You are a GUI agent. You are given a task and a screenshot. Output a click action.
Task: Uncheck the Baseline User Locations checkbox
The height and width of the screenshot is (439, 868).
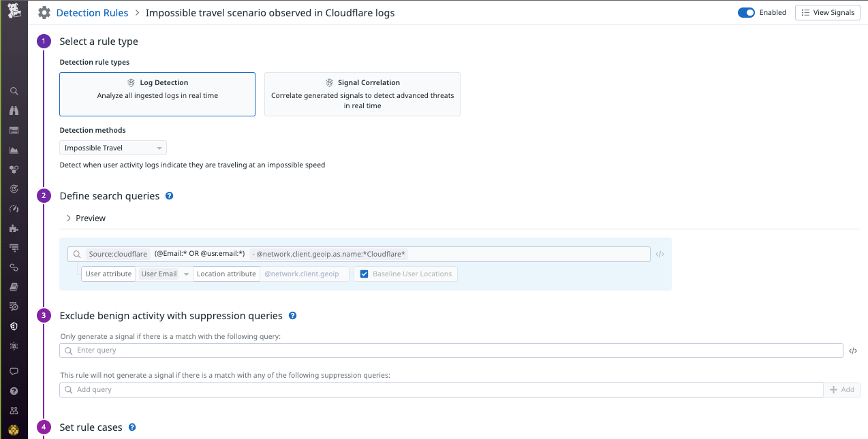click(x=365, y=274)
